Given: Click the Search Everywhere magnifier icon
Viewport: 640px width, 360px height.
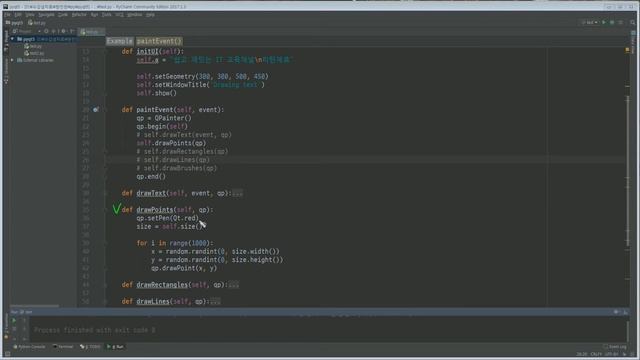Looking at the screenshot, I should (633, 22).
